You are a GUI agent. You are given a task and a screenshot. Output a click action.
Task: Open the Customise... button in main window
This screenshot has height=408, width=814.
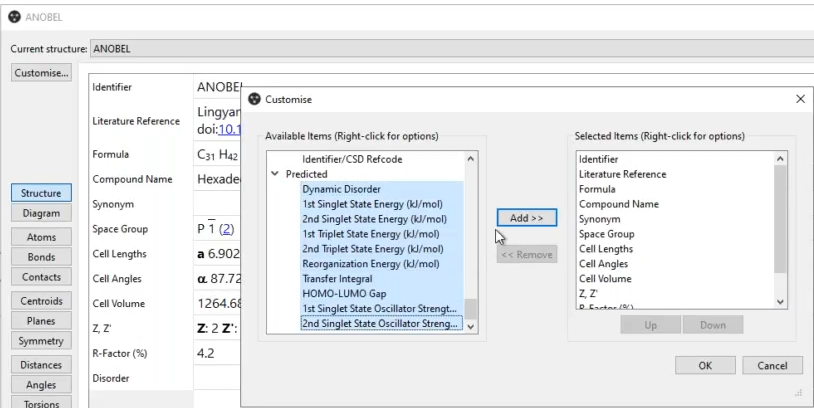pos(41,73)
